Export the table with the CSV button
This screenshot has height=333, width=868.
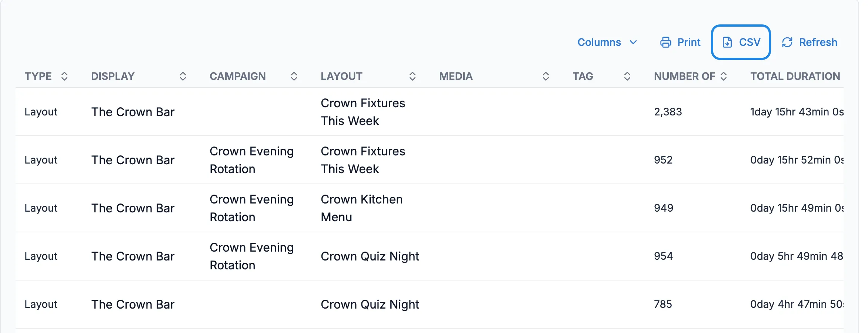point(741,42)
